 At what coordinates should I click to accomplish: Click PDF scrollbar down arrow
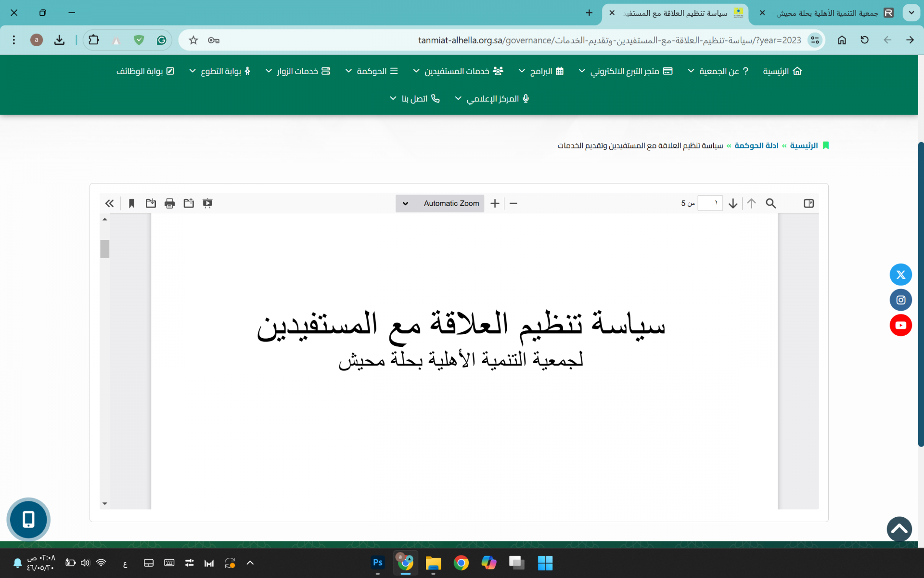pyautogui.click(x=104, y=504)
